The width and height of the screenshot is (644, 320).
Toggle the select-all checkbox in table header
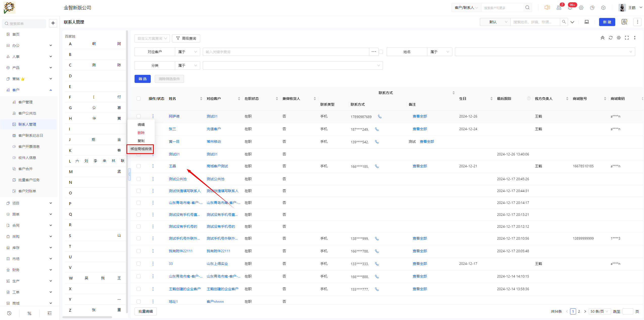tap(139, 99)
